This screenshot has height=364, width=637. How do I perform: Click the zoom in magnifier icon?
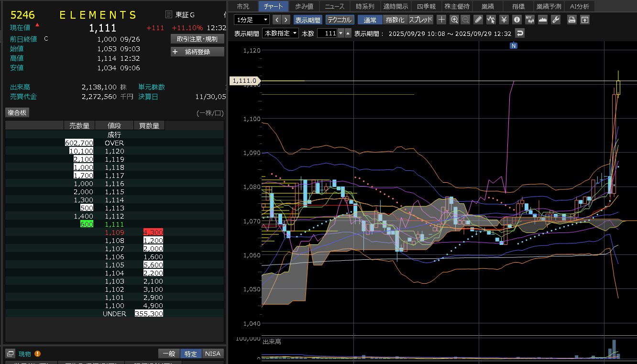454,20
